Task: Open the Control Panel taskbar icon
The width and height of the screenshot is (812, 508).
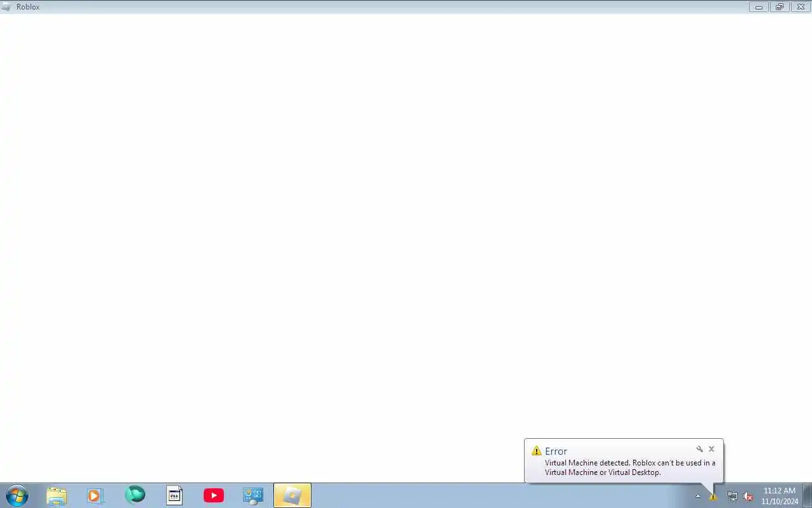Action: tap(253, 495)
